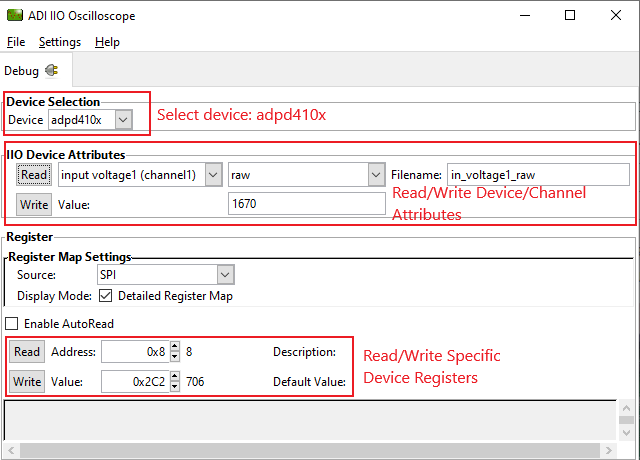Viewport: 640px width, 460px height.
Task: Click the register Read button beside Address
Action: coord(27,352)
